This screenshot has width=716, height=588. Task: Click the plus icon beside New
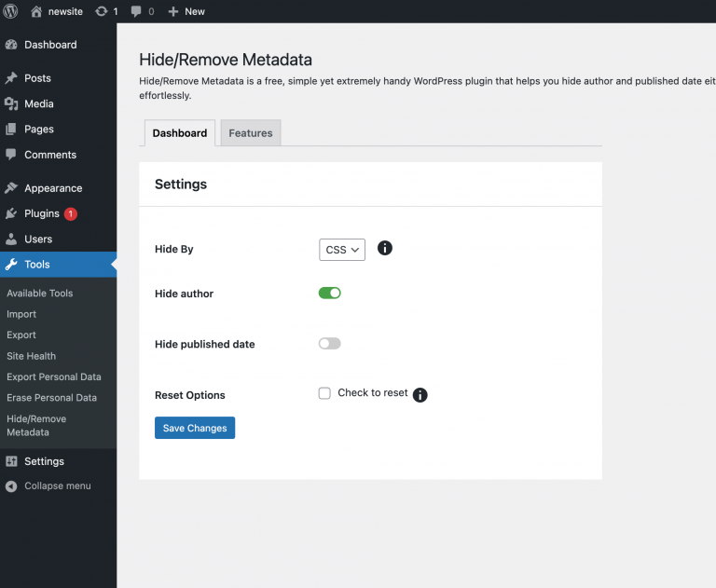(x=173, y=11)
